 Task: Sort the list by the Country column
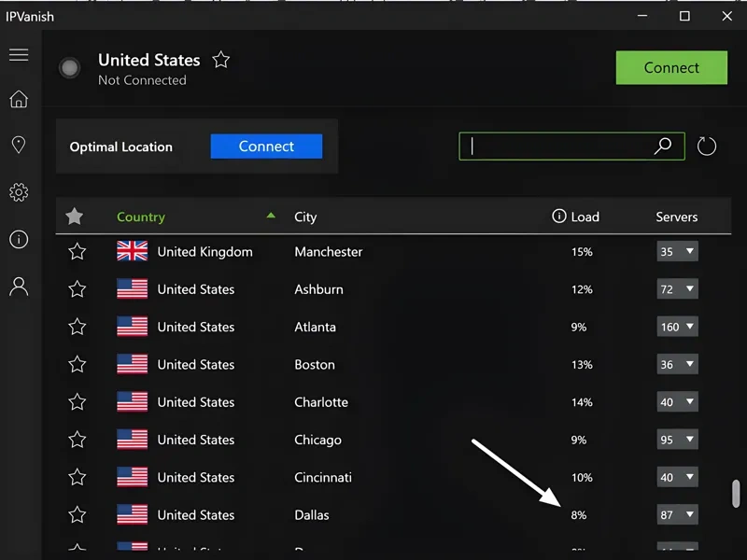[x=141, y=217]
